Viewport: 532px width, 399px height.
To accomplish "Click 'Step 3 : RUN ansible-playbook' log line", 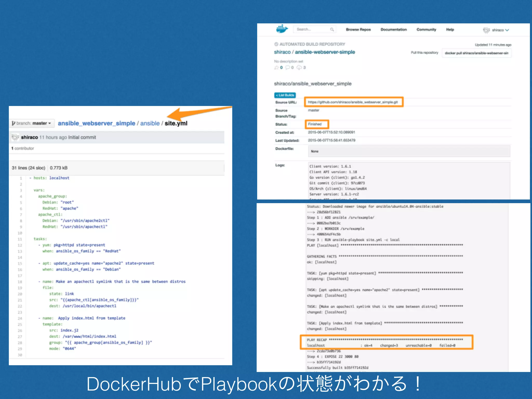I will click(x=353, y=240).
